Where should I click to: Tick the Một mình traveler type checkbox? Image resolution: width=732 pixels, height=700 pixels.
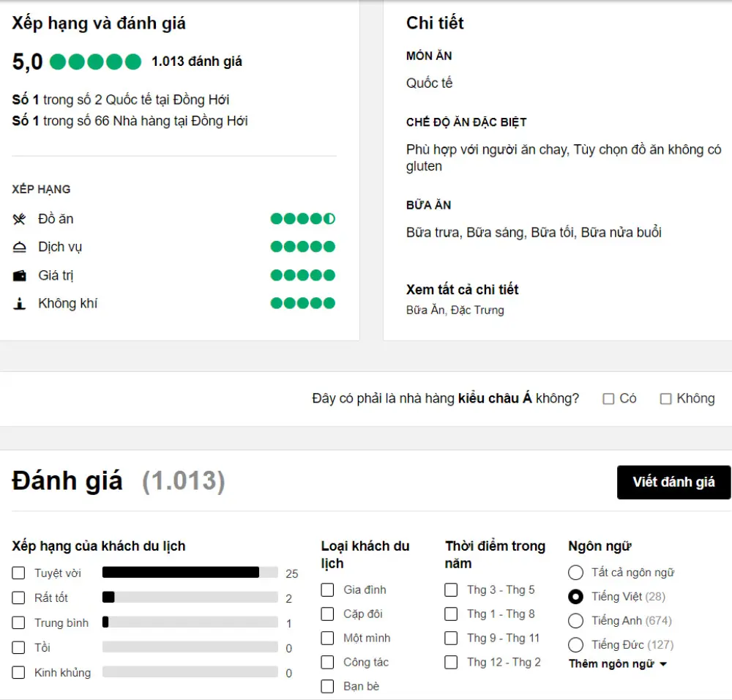point(327,638)
